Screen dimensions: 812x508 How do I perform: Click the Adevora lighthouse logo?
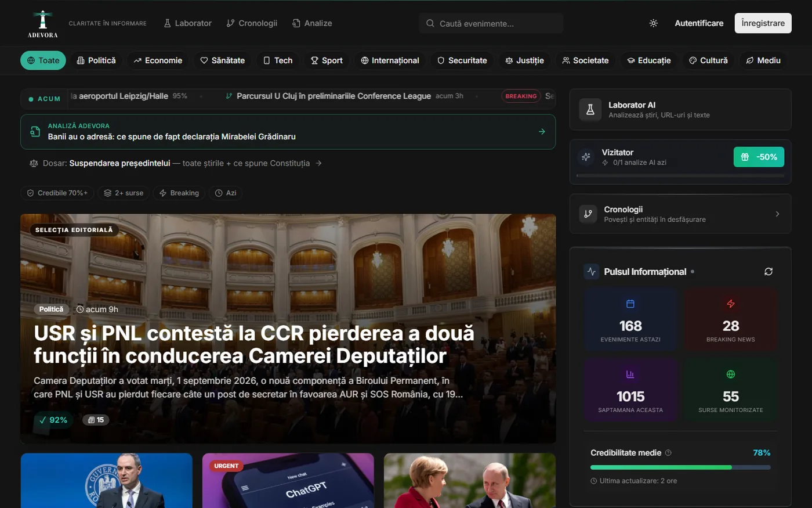point(43,23)
